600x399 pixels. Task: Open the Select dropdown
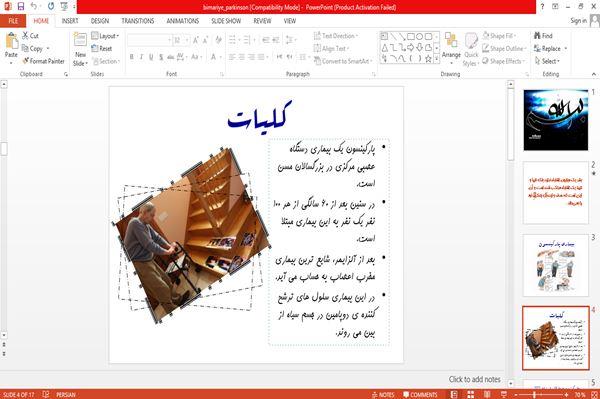click(x=547, y=61)
